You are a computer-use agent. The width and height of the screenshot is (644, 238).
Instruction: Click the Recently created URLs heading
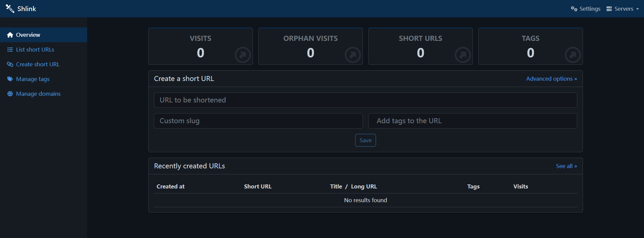coord(190,166)
